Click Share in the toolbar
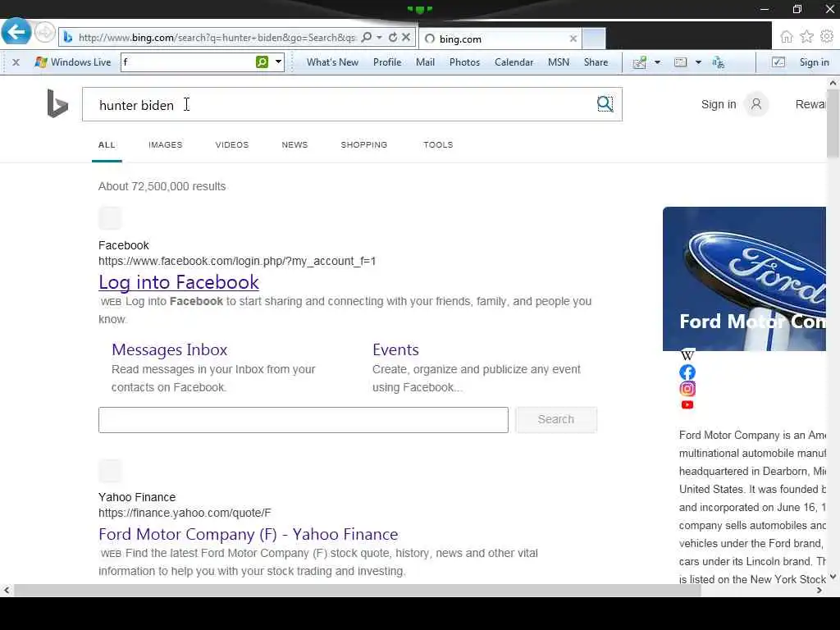This screenshot has height=630, width=840. (x=596, y=62)
